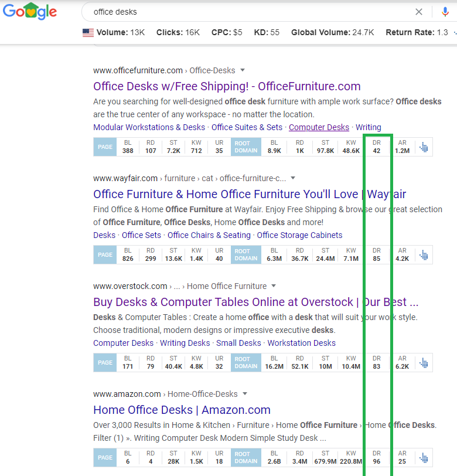The image size is (457, 476).
Task: Click ROOT DOMAIN label in overstock.com metrics bar
Action: (246, 362)
